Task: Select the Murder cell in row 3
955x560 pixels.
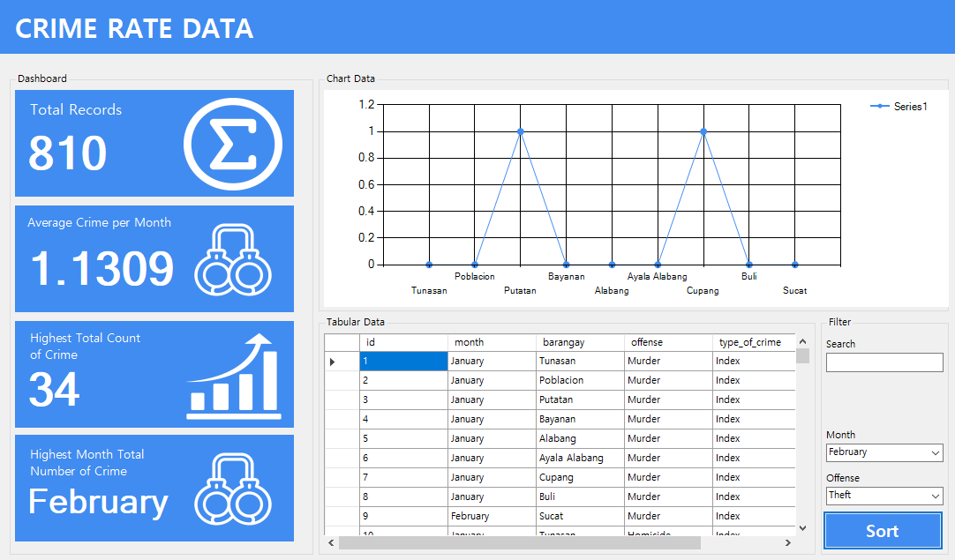Action: coord(668,399)
